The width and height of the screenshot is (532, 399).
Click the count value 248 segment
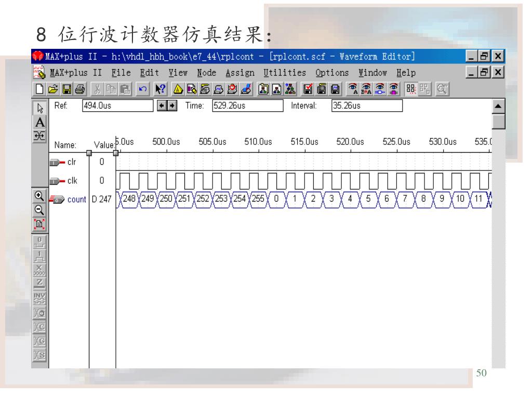tap(129, 199)
